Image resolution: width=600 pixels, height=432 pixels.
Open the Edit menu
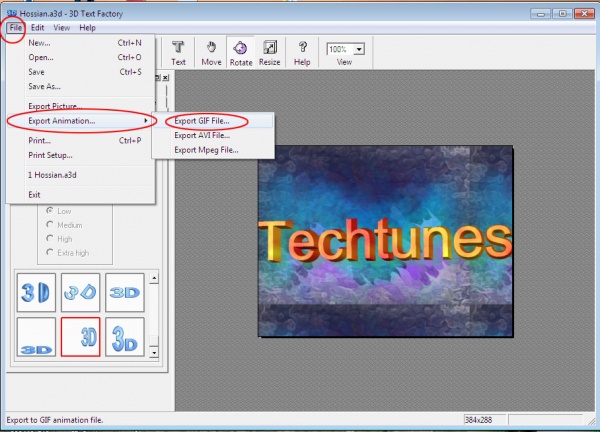(37, 27)
